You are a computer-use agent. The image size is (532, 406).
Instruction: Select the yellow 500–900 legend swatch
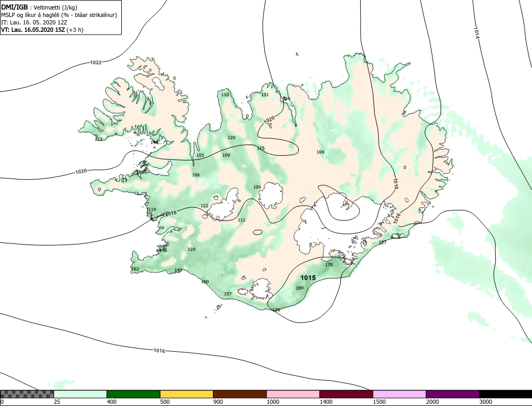[187, 394]
